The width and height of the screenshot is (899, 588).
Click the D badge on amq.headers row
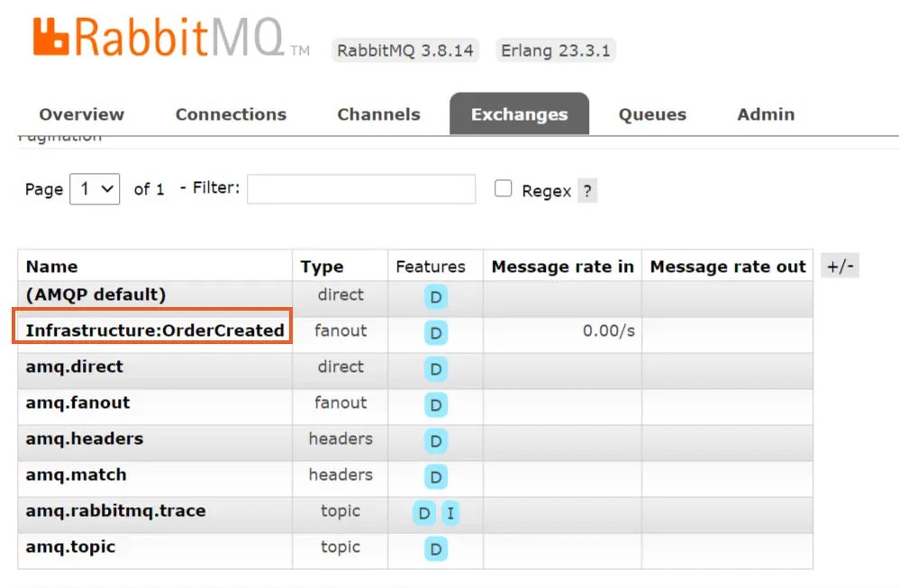pos(435,441)
